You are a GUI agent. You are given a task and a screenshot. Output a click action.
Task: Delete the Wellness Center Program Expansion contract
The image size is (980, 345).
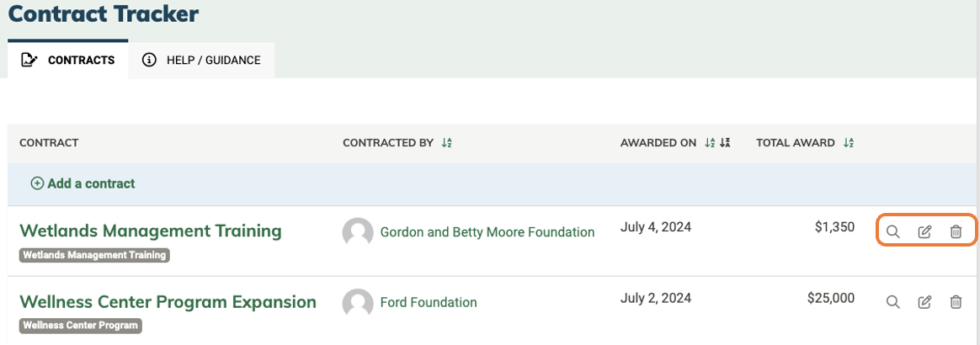956,302
